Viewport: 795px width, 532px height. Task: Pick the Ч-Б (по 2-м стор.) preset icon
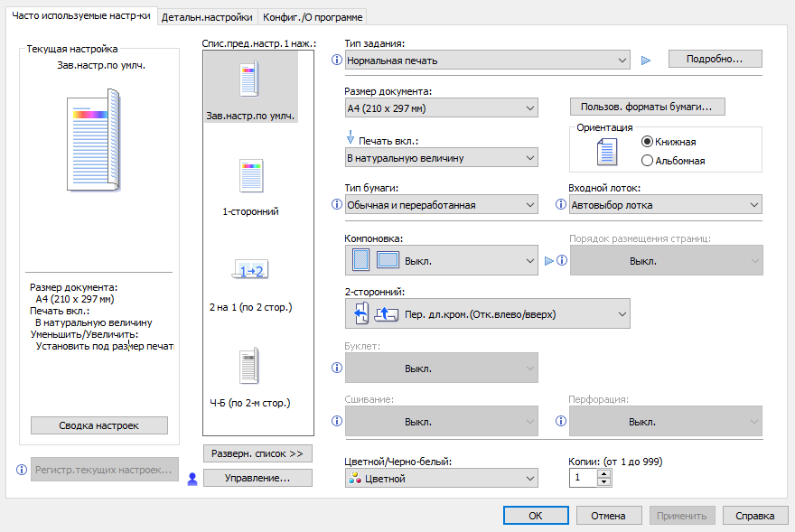pos(250,366)
